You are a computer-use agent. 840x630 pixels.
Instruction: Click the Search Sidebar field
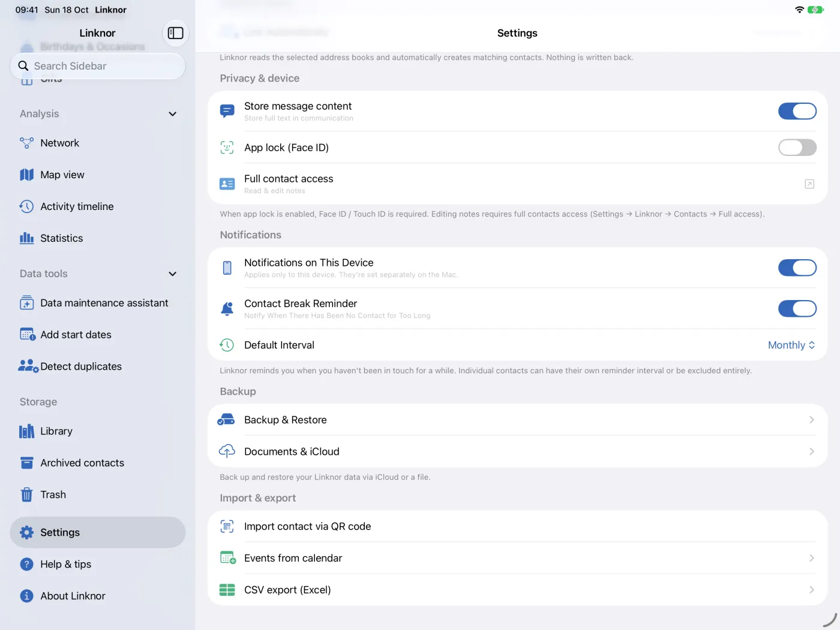pyautogui.click(x=98, y=66)
